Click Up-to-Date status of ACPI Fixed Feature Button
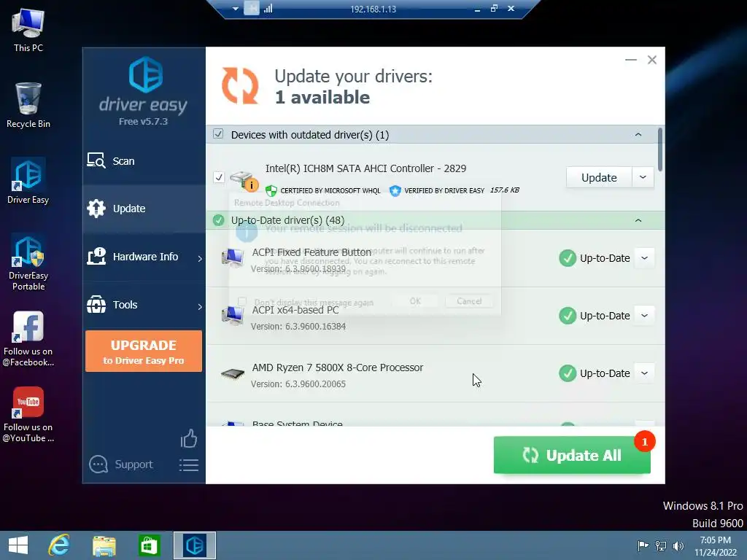The height and width of the screenshot is (560, 747). pos(595,258)
